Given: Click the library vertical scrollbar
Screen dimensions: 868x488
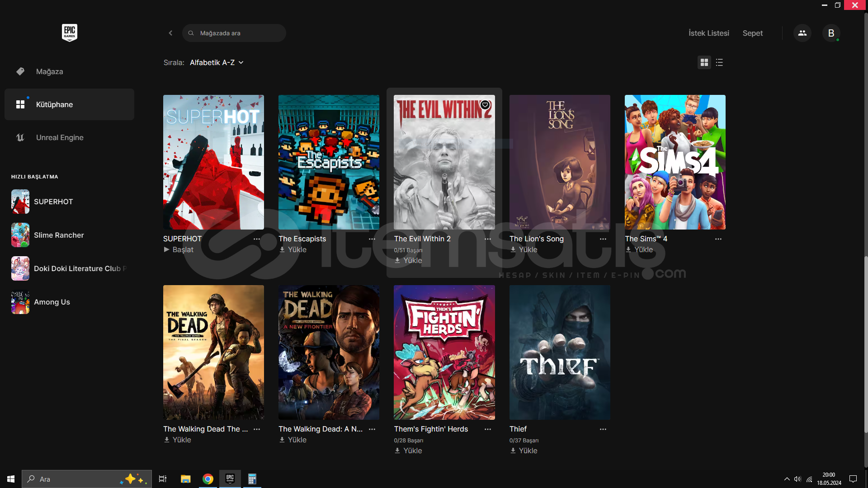Looking at the screenshot, I should point(866,345).
